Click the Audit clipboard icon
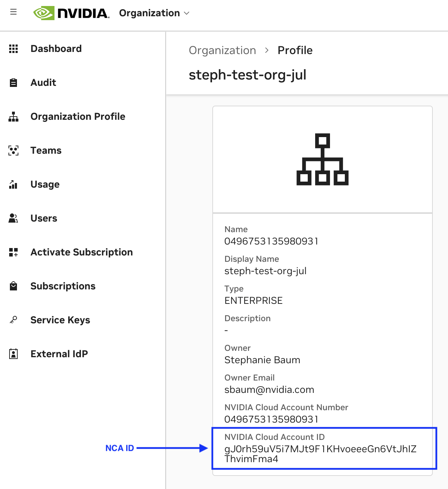Image resolution: width=448 pixels, height=489 pixels. (13, 83)
